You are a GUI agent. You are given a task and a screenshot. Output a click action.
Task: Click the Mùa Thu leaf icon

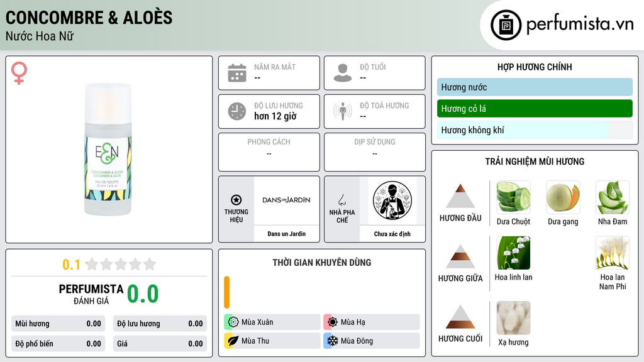click(233, 341)
